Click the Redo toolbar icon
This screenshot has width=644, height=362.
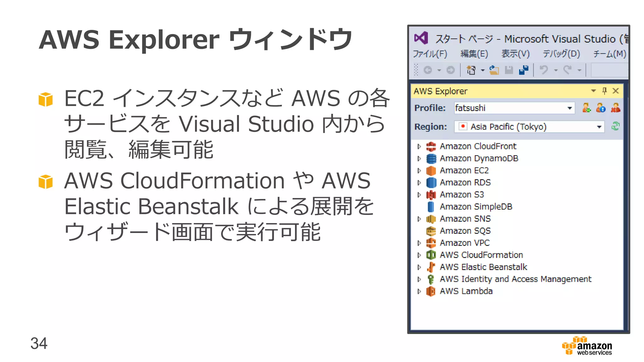[568, 70]
